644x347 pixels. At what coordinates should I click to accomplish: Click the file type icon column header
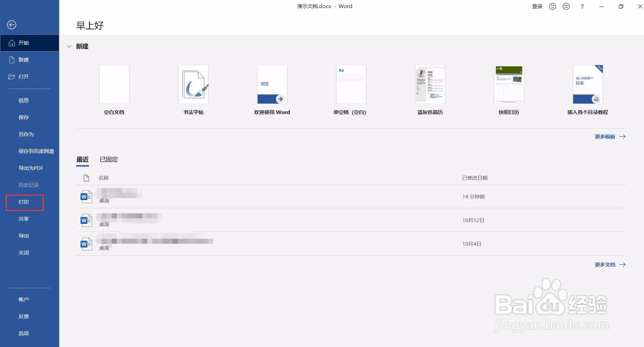point(86,178)
